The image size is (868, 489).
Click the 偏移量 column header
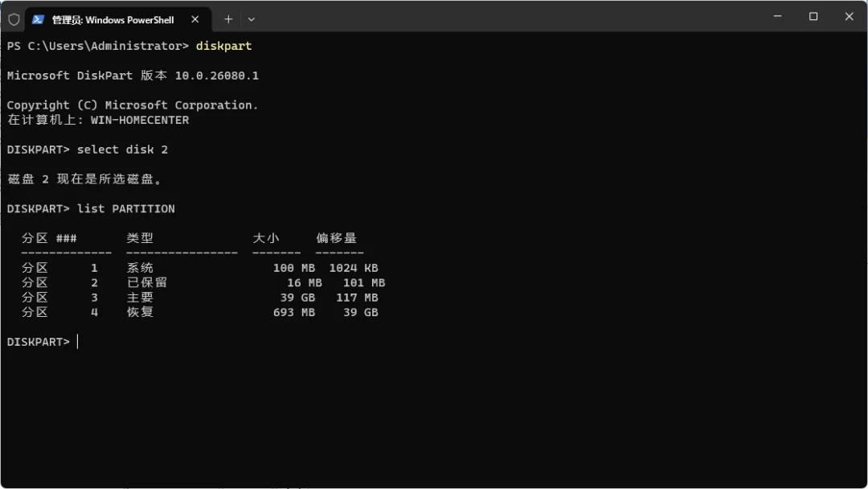pos(336,238)
